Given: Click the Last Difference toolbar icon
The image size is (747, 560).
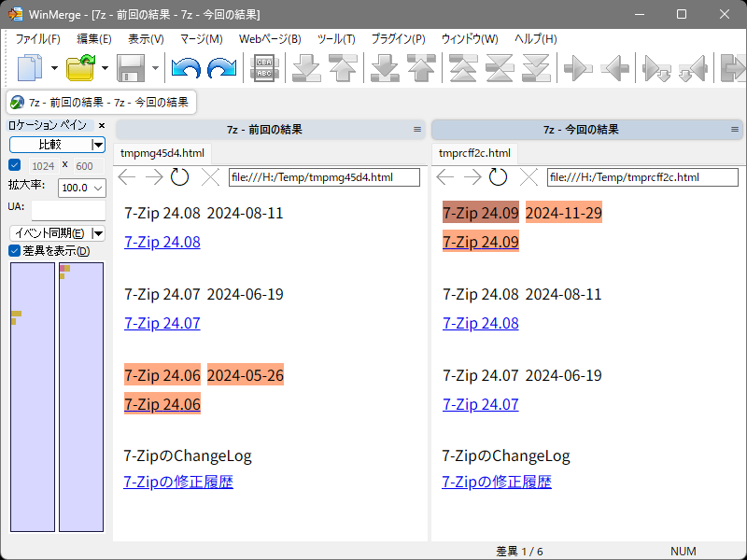Looking at the screenshot, I should point(536,67).
